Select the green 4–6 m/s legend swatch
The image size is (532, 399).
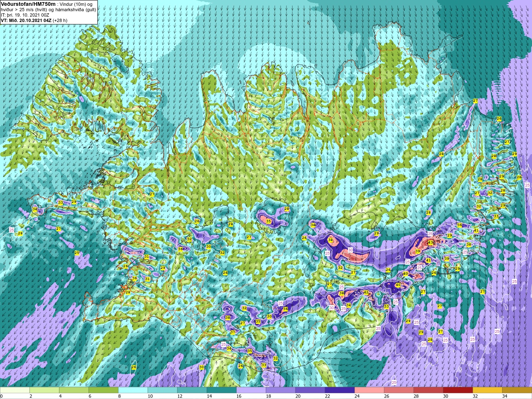click(x=74, y=390)
